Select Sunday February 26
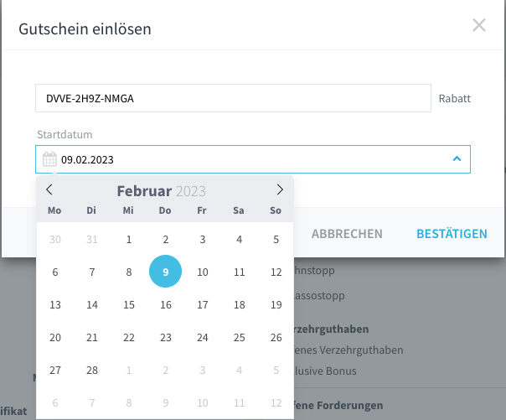Screen dimensions: 506x420 point(276,337)
